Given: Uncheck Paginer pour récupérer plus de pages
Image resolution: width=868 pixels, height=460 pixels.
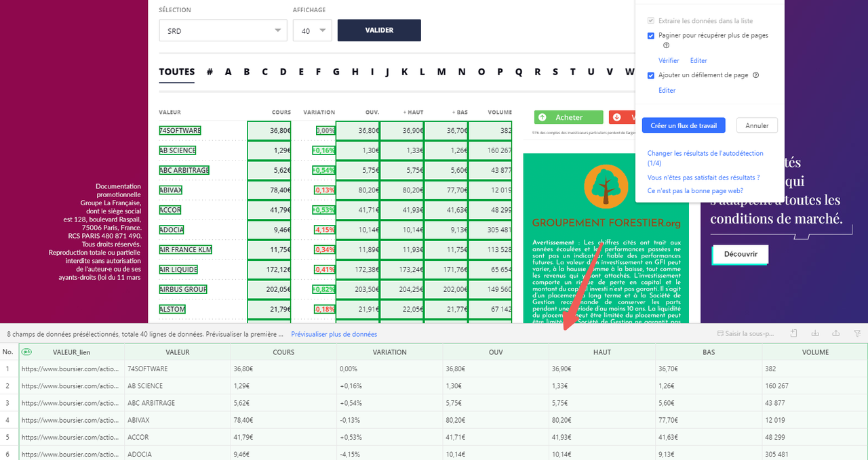Looking at the screenshot, I should (651, 35).
